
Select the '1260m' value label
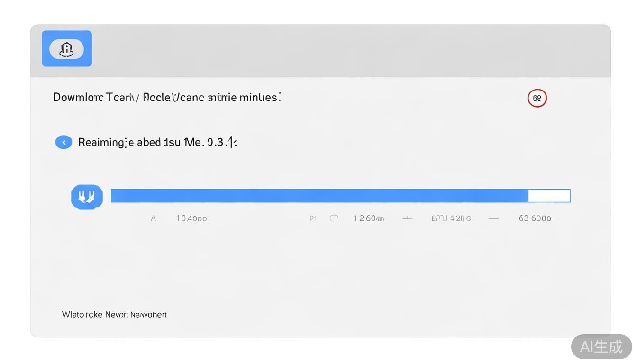368,218
